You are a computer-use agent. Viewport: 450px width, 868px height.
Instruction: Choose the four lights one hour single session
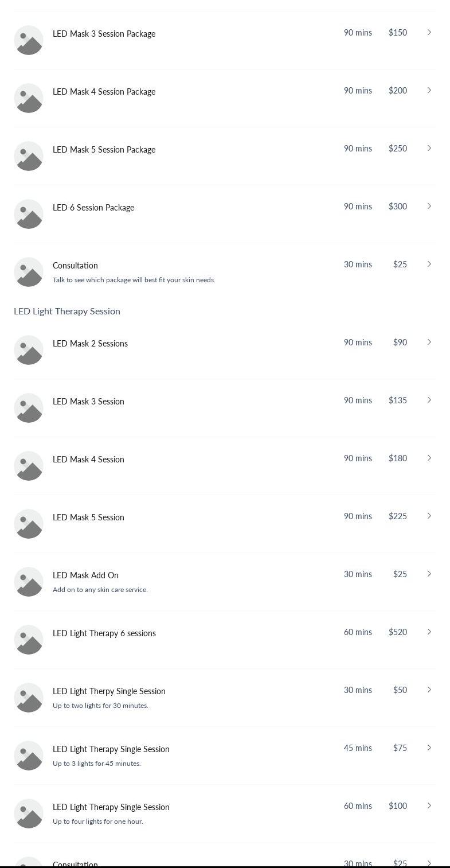coord(225,813)
